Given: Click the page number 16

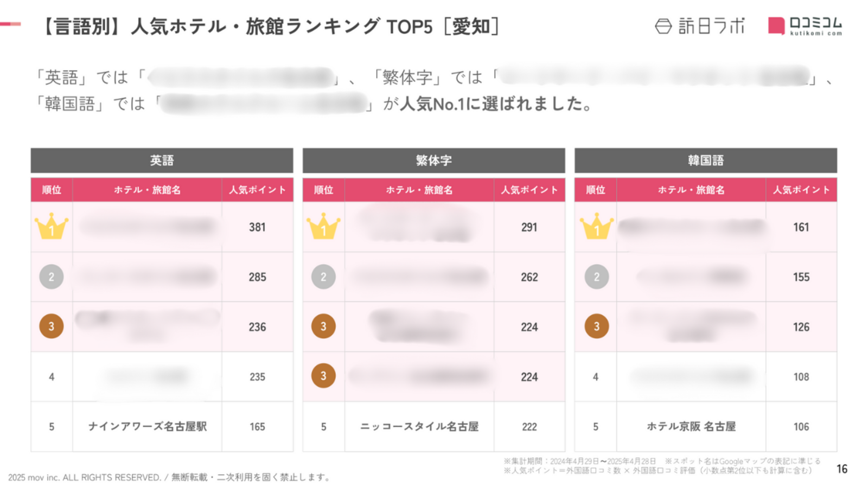Looking at the screenshot, I should pyautogui.click(x=842, y=469).
